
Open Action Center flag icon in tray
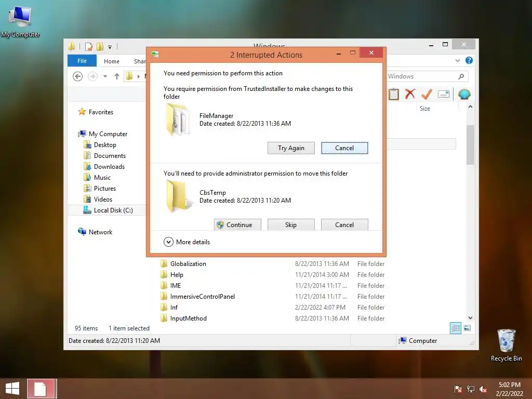coord(458,389)
